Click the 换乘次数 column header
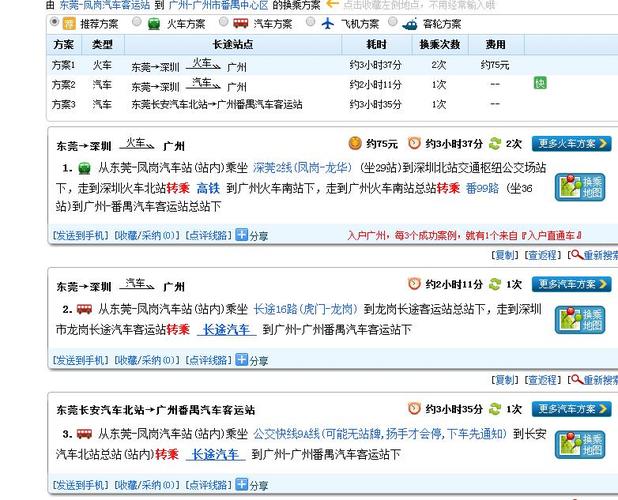Image resolution: width=618 pixels, height=500 pixels. (x=440, y=45)
